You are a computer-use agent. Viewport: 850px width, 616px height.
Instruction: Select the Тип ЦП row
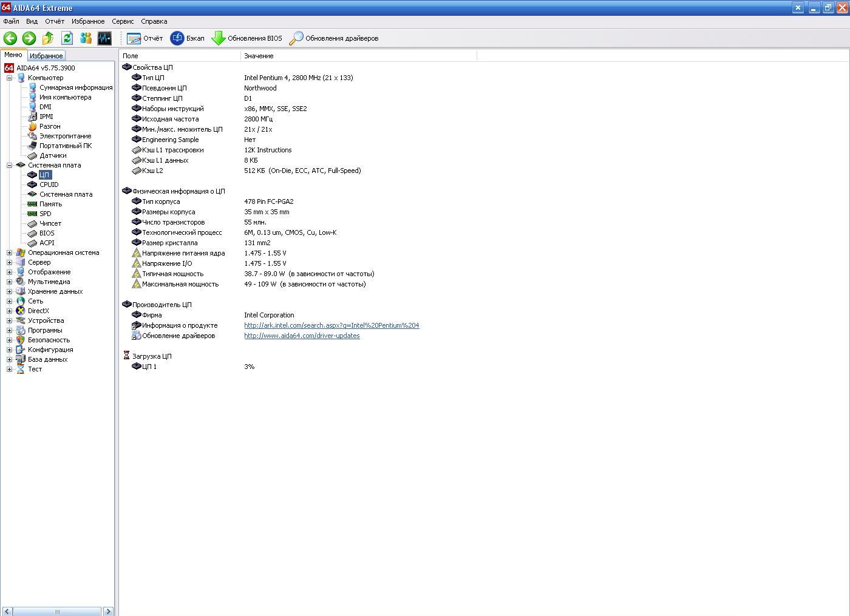[x=242, y=78]
